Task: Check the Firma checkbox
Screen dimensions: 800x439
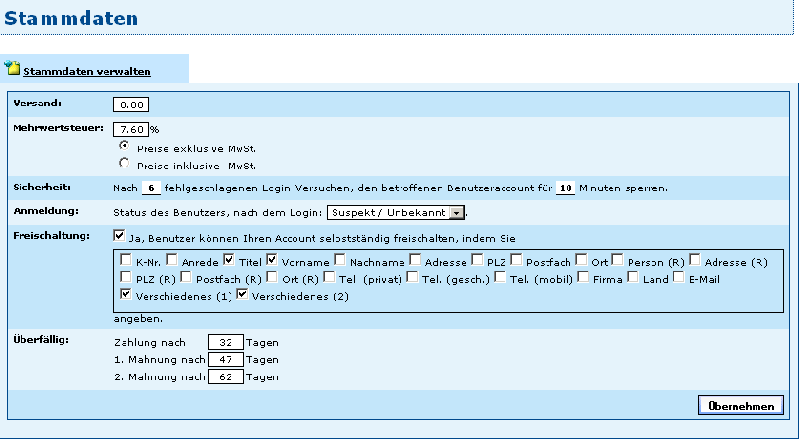Action: pos(583,277)
